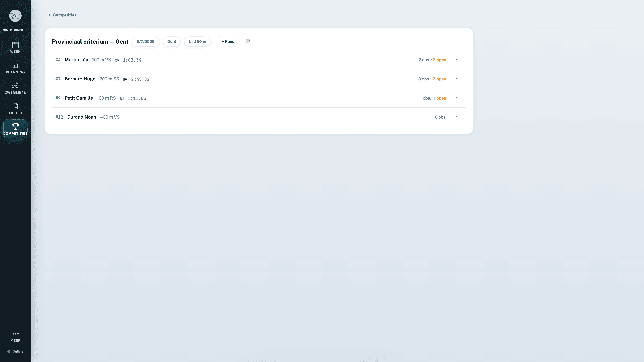Click race number #9
The height and width of the screenshot is (362, 644).
58,98
